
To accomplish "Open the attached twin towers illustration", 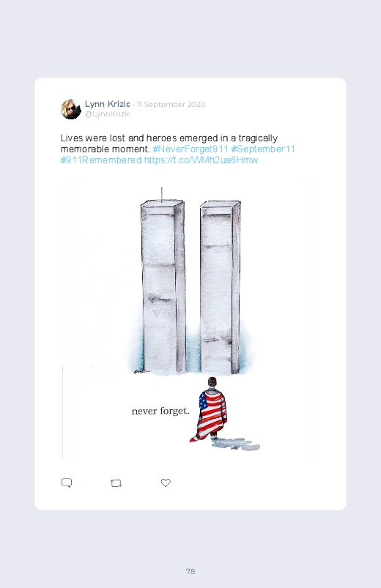I will (189, 319).
